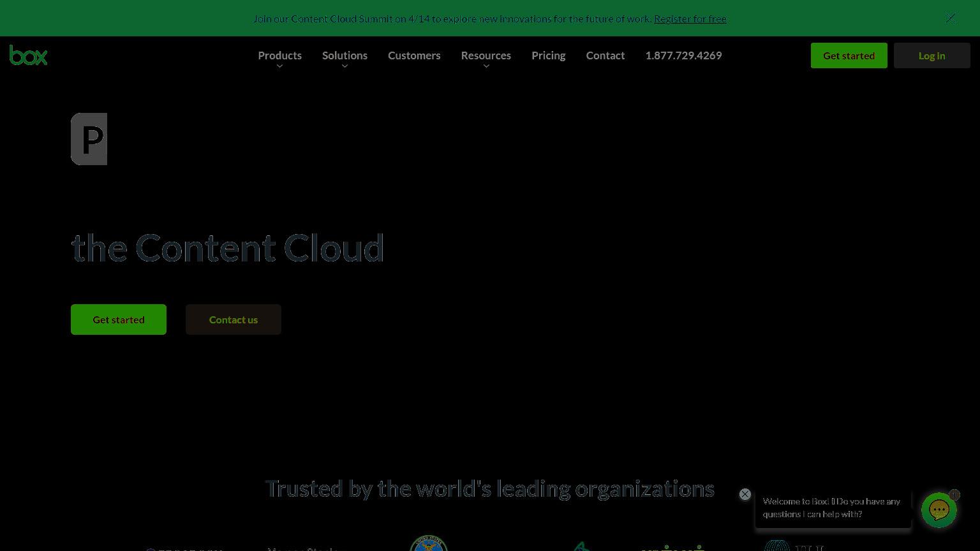Go to the Customers page
This screenshot has height=551, width=980.
tap(414, 55)
